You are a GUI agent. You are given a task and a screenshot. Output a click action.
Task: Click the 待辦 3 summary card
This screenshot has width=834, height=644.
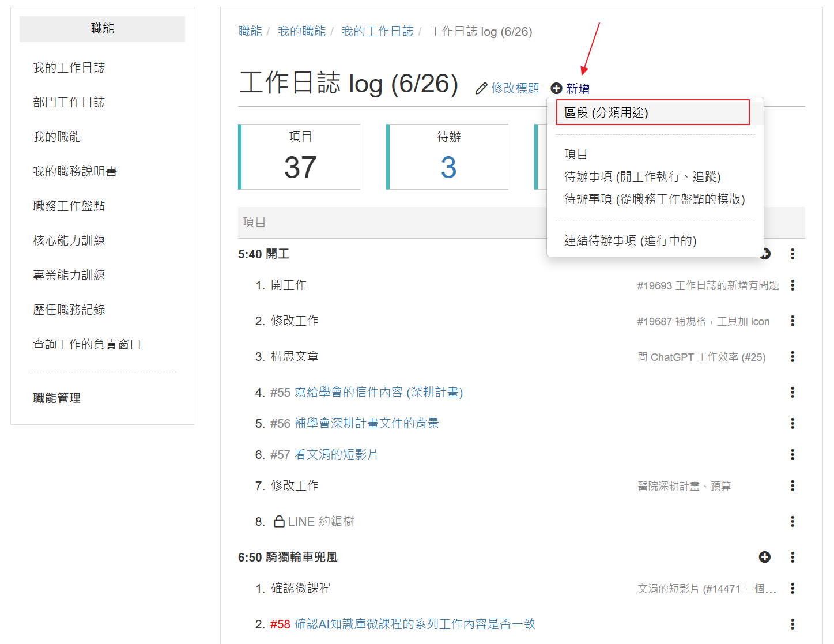click(448, 157)
